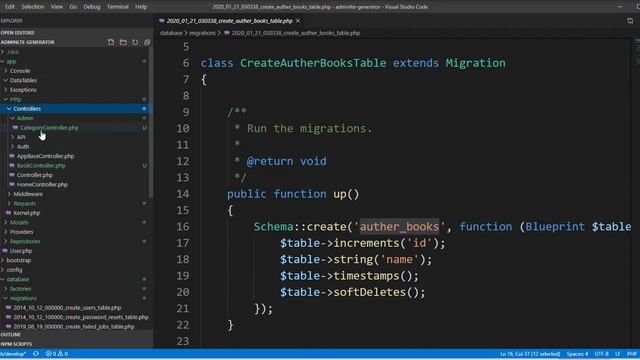Click the PHP icon in the breadcrumb file name
This screenshot has width=640, height=360.
tap(227, 33)
